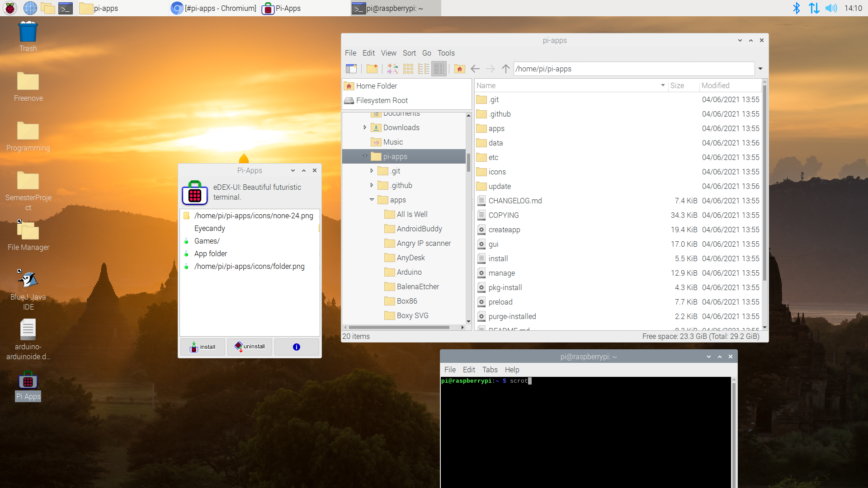Sort files by Name column header
This screenshot has height=488, width=868.
click(571, 85)
